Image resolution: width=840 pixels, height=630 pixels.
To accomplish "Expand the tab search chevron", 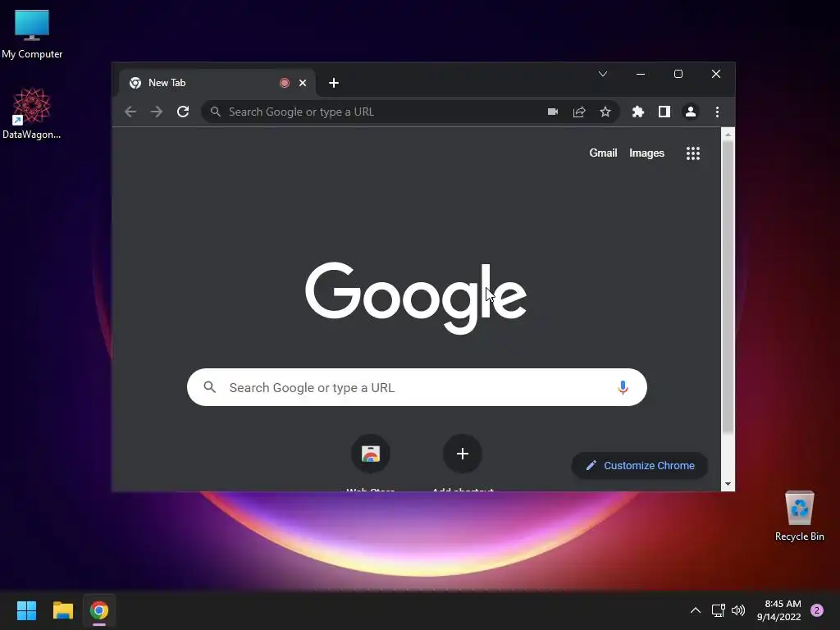I will (603, 74).
